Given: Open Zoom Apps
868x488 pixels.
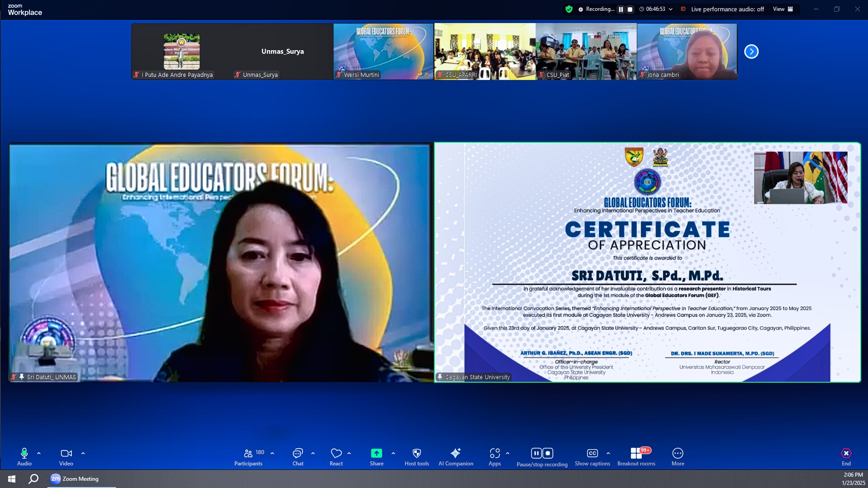Looking at the screenshot, I should tap(495, 456).
